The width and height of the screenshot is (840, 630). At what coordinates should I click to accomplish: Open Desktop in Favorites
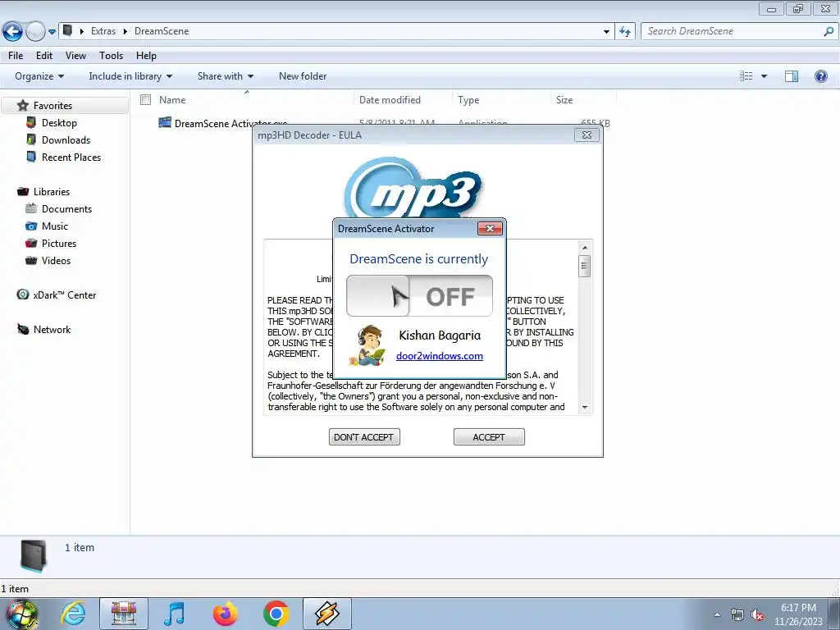coord(59,123)
